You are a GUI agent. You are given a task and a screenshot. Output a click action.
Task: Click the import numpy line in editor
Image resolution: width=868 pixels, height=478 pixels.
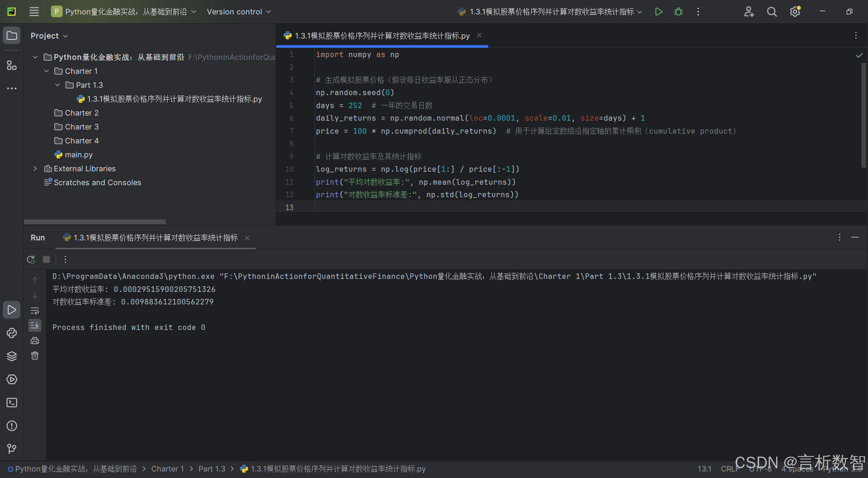pyautogui.click(x=357, y=55)
